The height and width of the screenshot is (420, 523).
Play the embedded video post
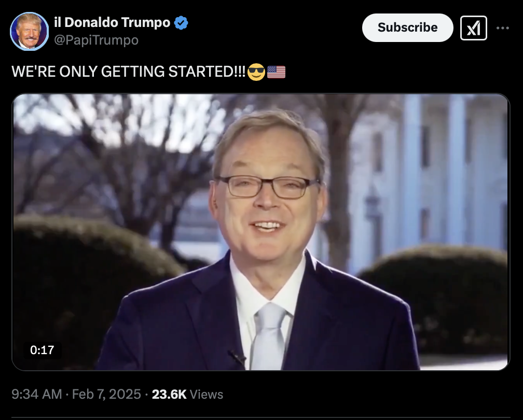pyautogui.click(x=261, y=232)
